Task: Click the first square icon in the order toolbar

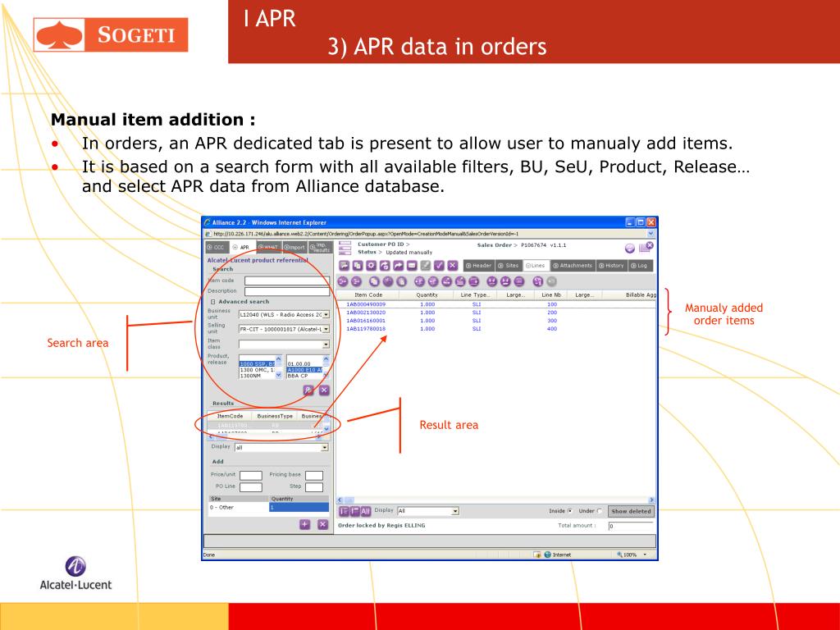Action: (344, 265)
